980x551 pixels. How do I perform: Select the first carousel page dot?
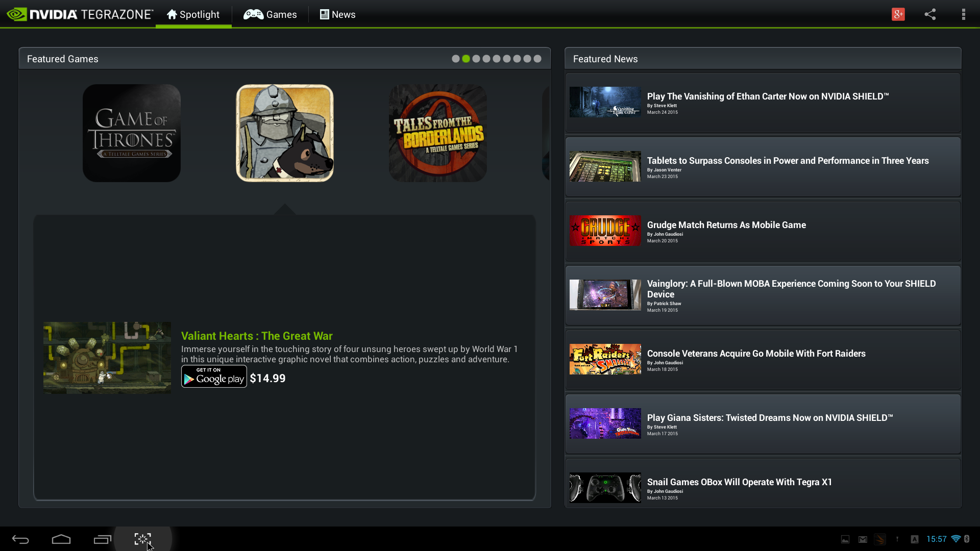click(x=456, y=59)
